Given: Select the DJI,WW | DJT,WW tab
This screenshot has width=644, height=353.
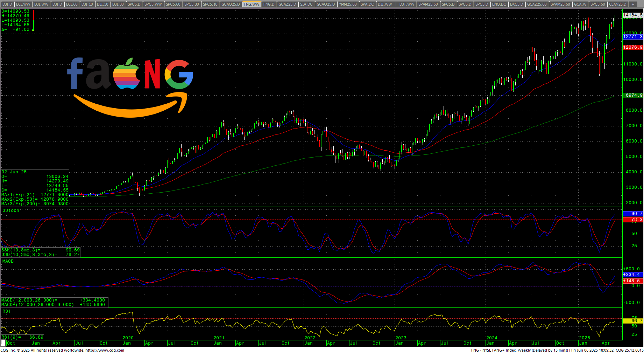Looking at the screenshot, I should click(396, 4).
